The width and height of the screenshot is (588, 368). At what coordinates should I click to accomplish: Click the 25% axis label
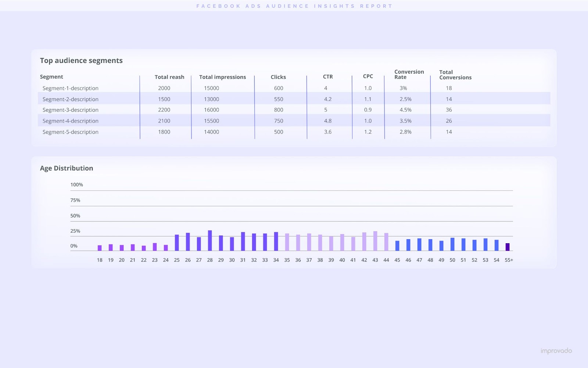76,231
